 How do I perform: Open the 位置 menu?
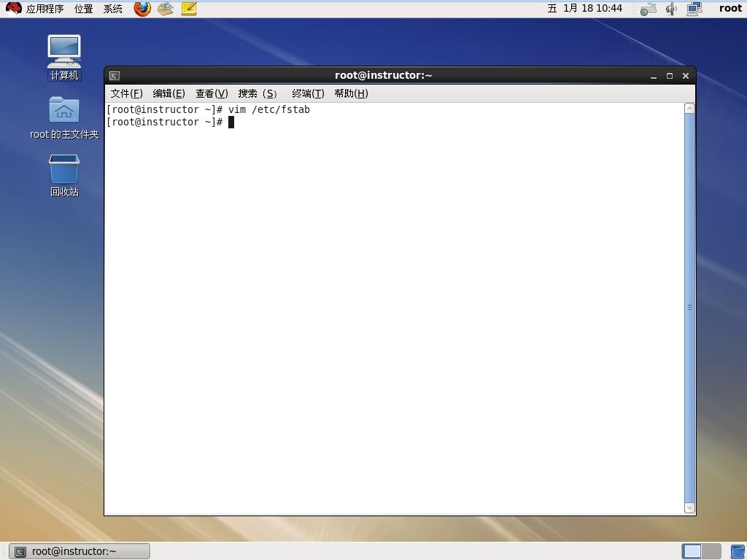point(84,9)
